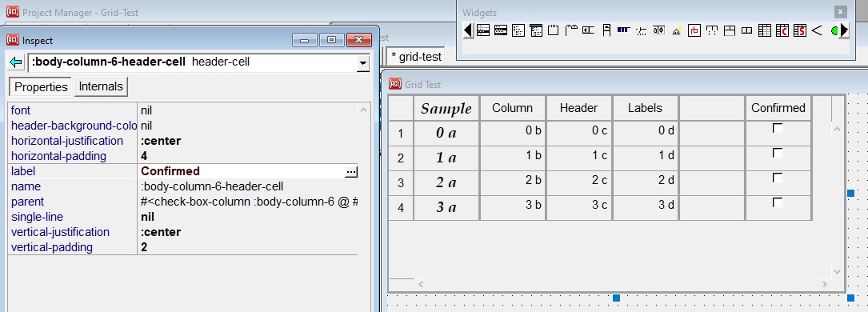The width and height of the screenshot is (868, 312).
Task: Select the curved-line rounded box widget icon
Action: click(570, 30)
